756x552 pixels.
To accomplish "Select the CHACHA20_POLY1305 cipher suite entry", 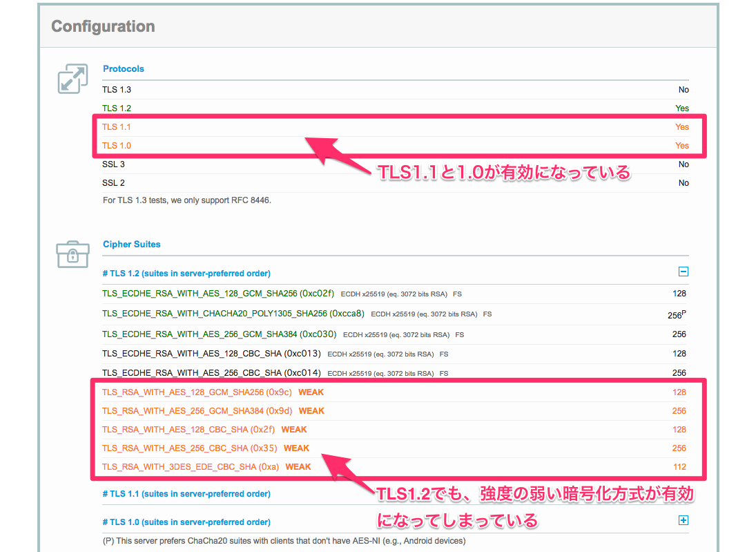I will click(233, 314).
